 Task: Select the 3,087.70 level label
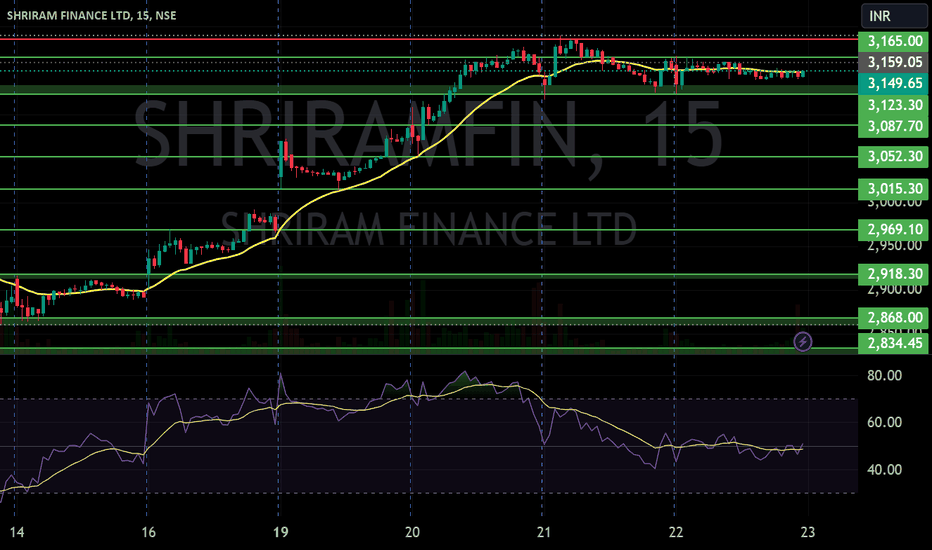893,126
